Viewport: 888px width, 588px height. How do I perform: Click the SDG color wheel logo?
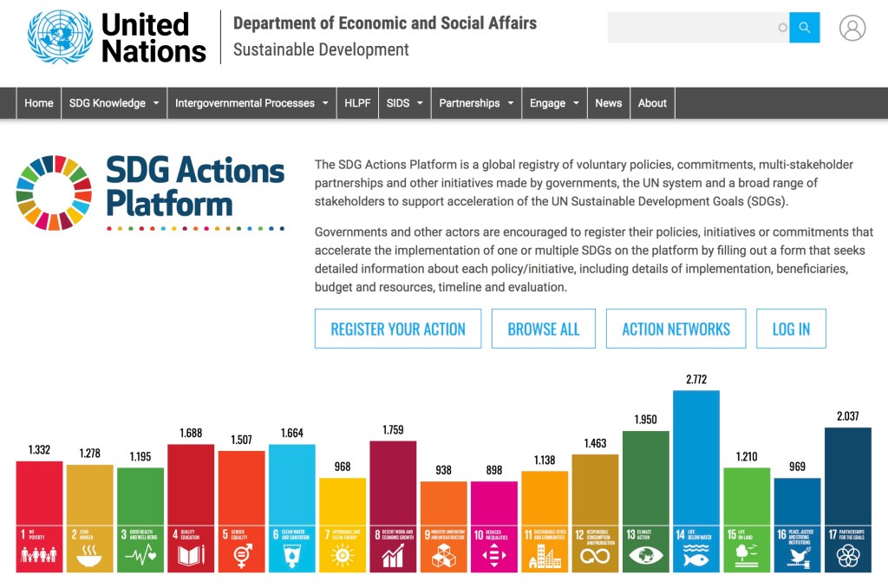click(x=54, y=193)
